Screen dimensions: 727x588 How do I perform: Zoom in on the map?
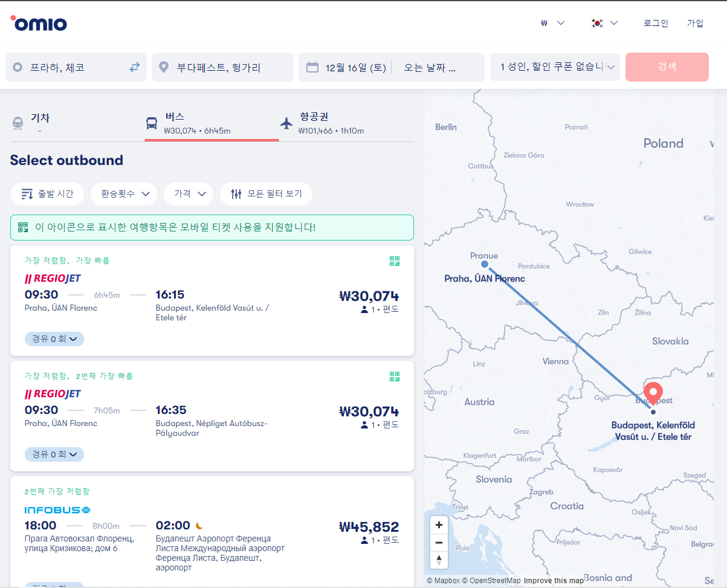tap(439, 525)
